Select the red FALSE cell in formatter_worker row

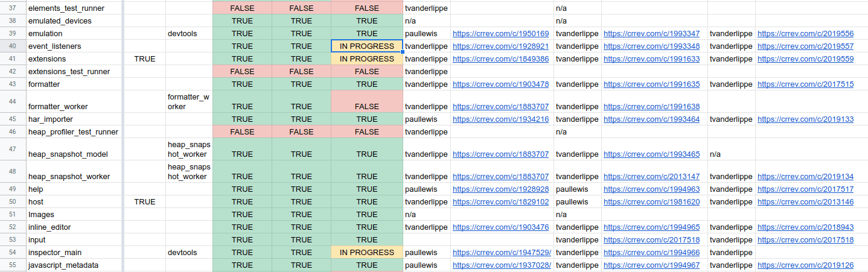(x=367, y=101)
